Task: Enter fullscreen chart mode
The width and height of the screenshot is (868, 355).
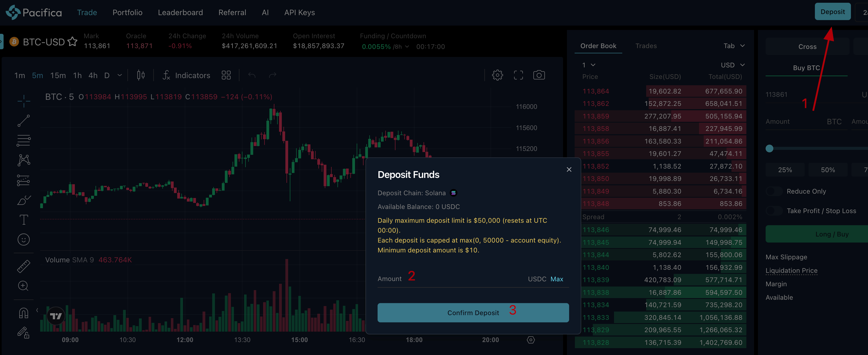Action: click(518, 75)
